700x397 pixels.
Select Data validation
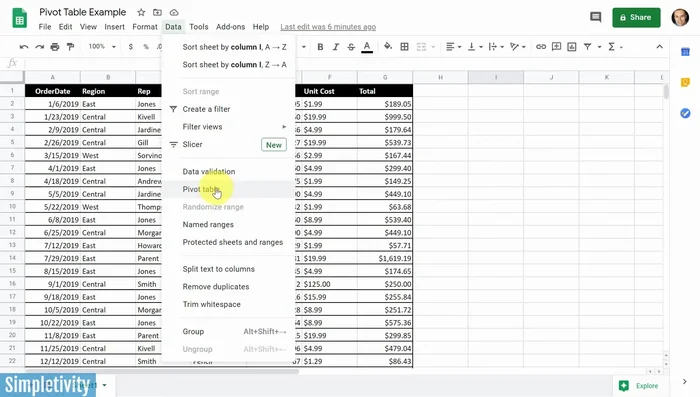coord(228,171)
